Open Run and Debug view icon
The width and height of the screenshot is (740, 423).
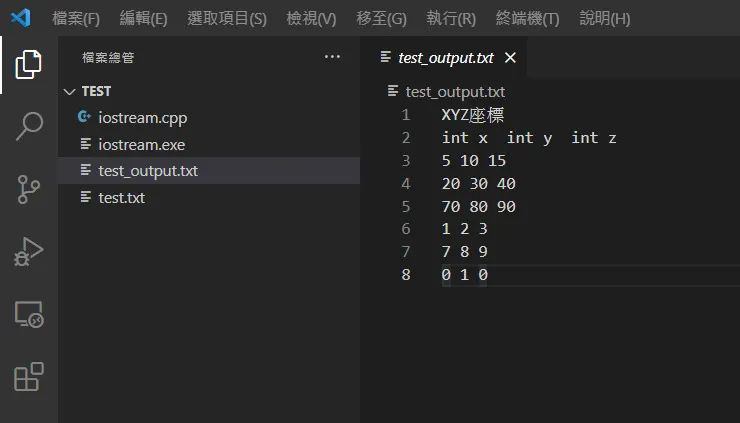28,251
